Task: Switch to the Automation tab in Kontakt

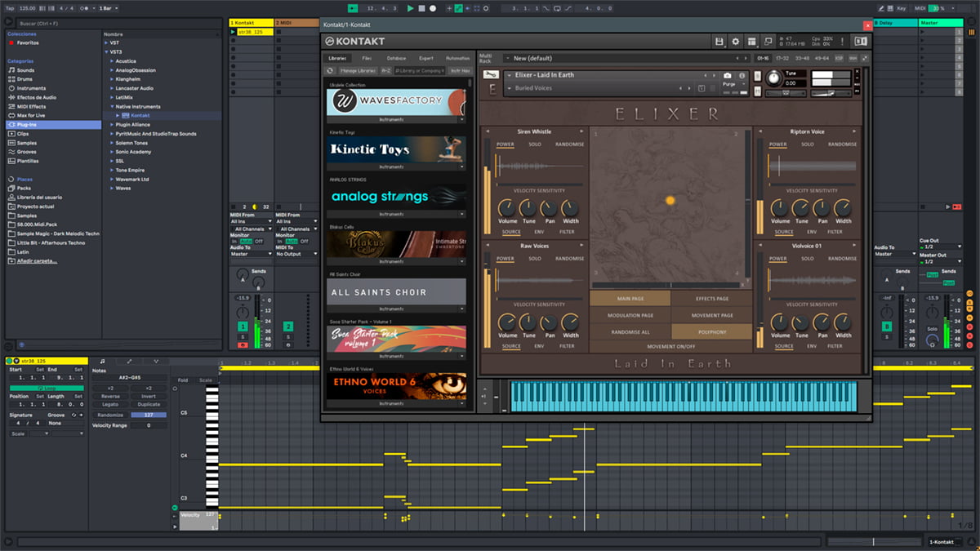Action: (x=457, y=58)
